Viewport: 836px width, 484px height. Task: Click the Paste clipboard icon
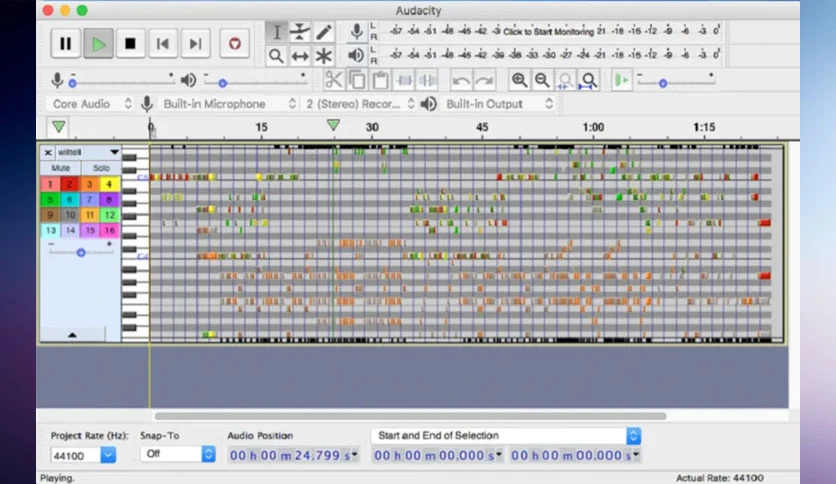[380, 80]
